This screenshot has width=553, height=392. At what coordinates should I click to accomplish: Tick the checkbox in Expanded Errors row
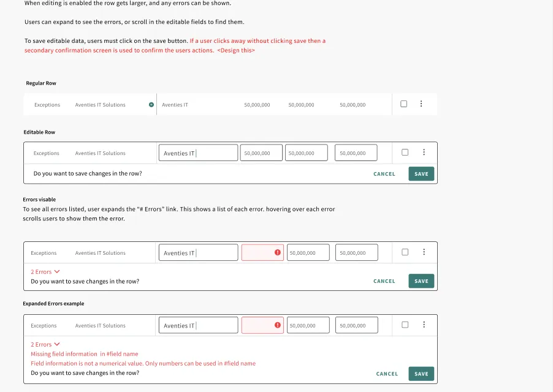pos(405,325)
